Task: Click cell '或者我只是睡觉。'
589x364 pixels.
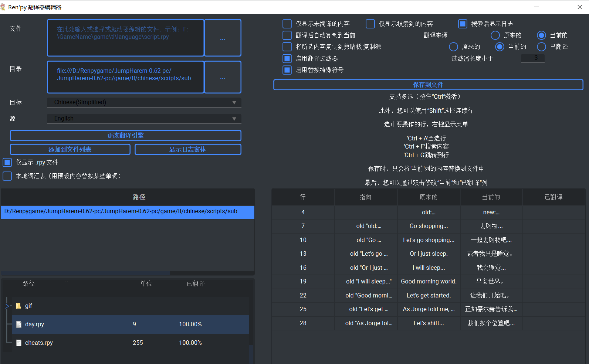Action: pyautogui.click(x=491, y=254)
